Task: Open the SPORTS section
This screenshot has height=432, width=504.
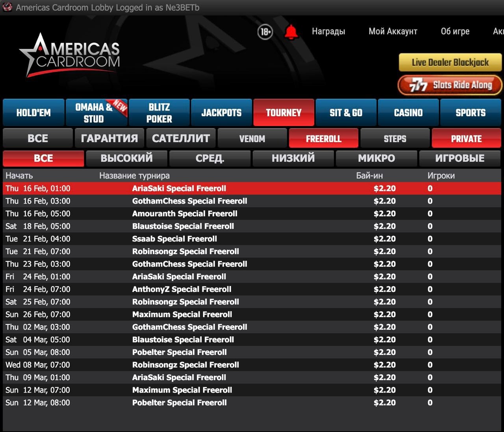Action: click(471, 113)
